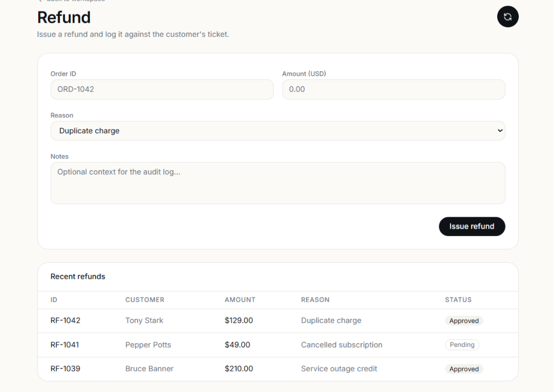Viewport: 554px width, 392px height.
Task: Click Approved status badge for Bruce Banner
Action: [x=464, y=369]
